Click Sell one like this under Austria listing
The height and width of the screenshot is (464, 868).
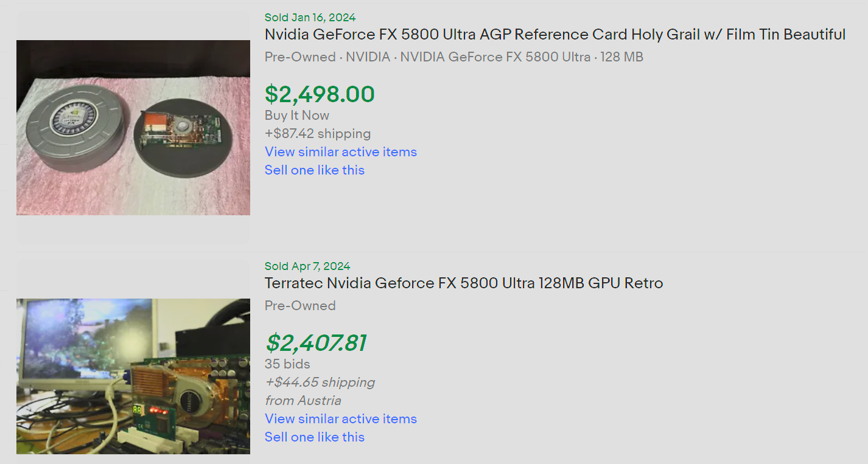(x=314, y=437)
